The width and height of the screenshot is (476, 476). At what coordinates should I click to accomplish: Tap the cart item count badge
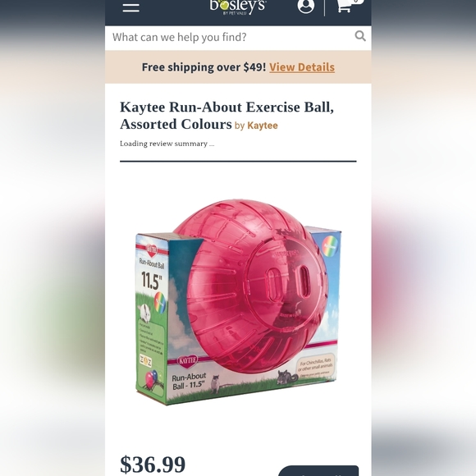point(356,1)
